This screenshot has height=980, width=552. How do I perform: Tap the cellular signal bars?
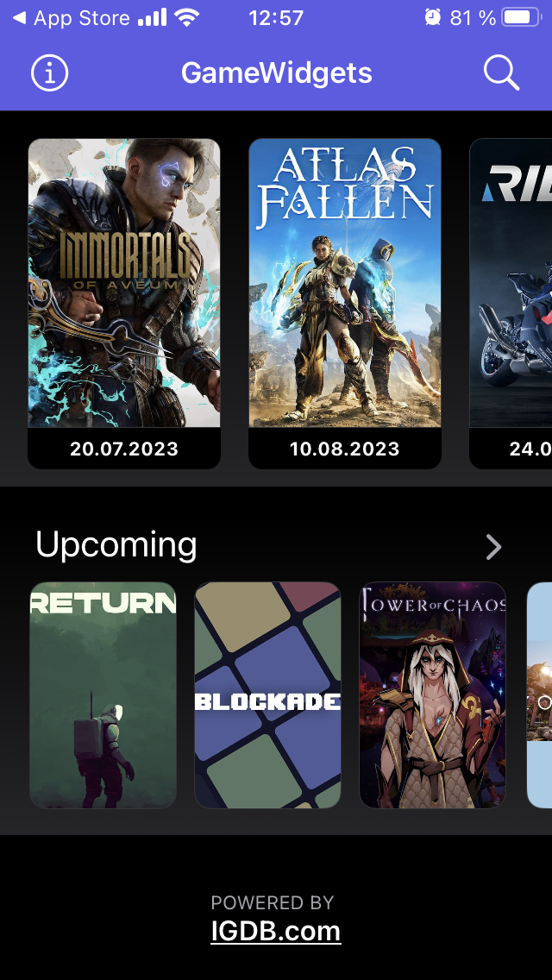(x=153, y=17)
